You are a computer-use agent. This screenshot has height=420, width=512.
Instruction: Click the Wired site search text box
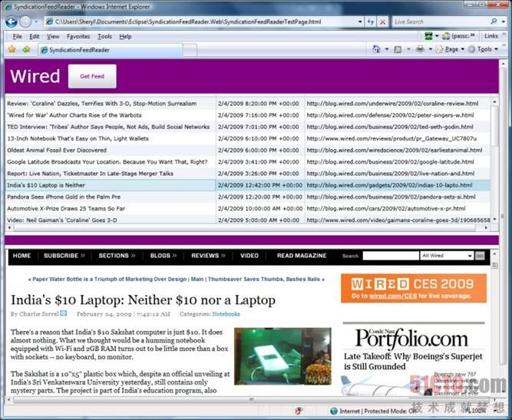coord(391,256)
